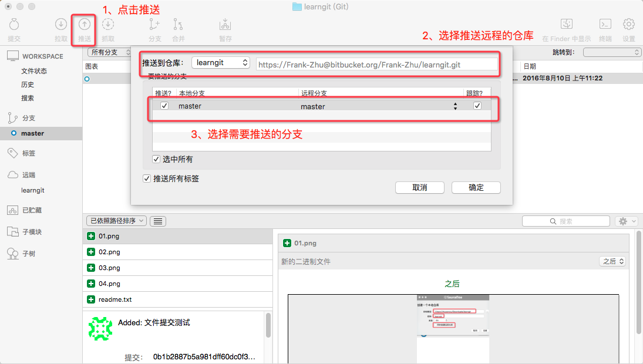Viewport: 643px width, 364px height.
Task: Click the WORKSPACE monitor icon in sidebar
Action: tap(13, 56)
